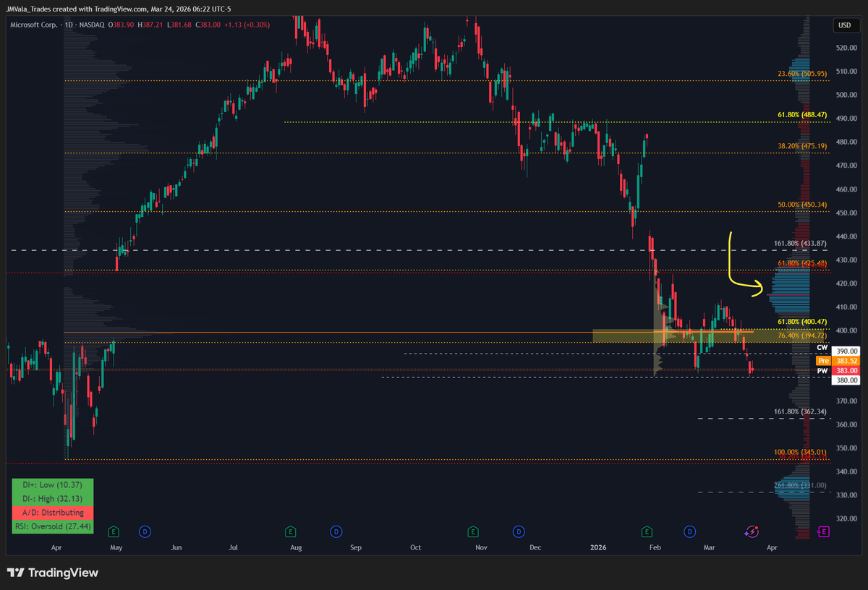
Task: Click the NASDAQ exchange label
Action: coord(93,25)
